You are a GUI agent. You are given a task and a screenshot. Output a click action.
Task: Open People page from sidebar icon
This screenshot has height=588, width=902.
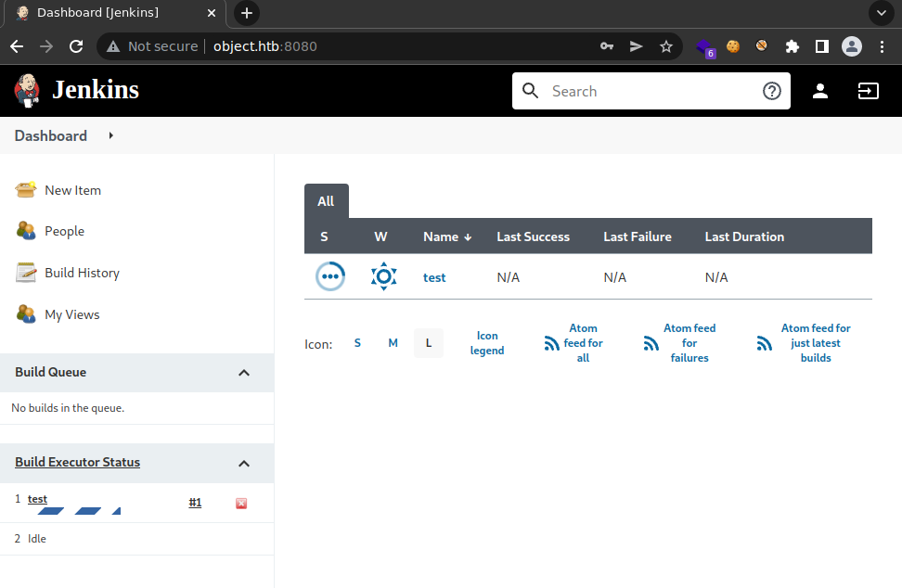tap(26, 231)
